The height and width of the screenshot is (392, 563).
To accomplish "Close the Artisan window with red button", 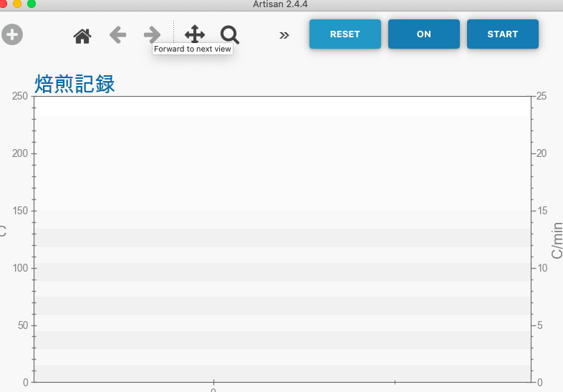I will click(4, 4).
